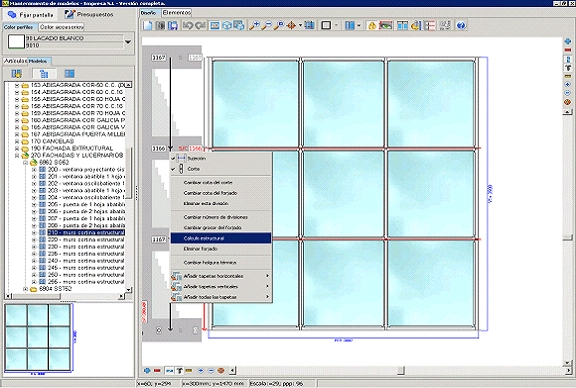Viewport: 576px width, 388px height.
Task: Click the 1166 height value box
Action: pyautogui.click(x=159, y=148)
